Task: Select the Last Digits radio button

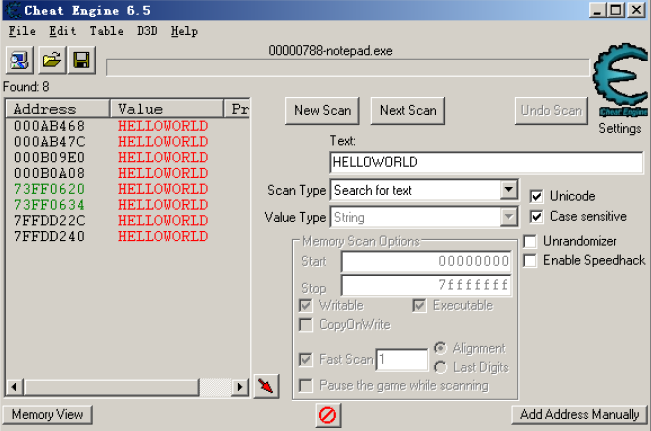Action: point(440,367)
